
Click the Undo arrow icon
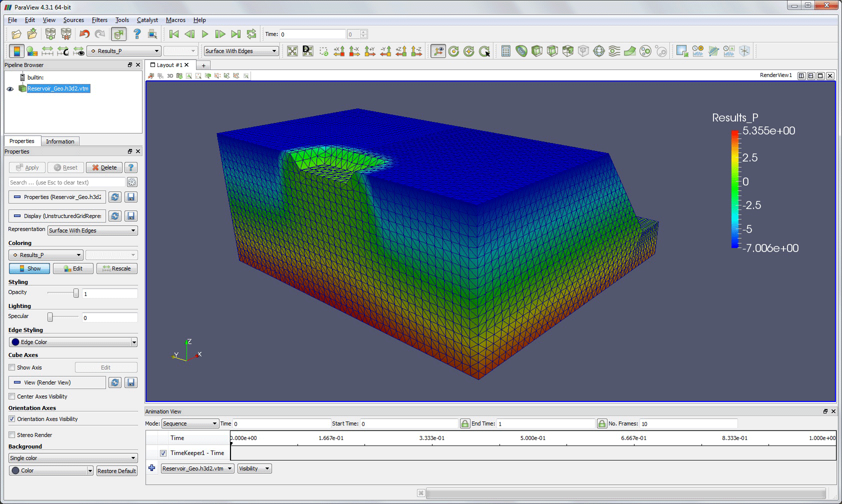84,34
